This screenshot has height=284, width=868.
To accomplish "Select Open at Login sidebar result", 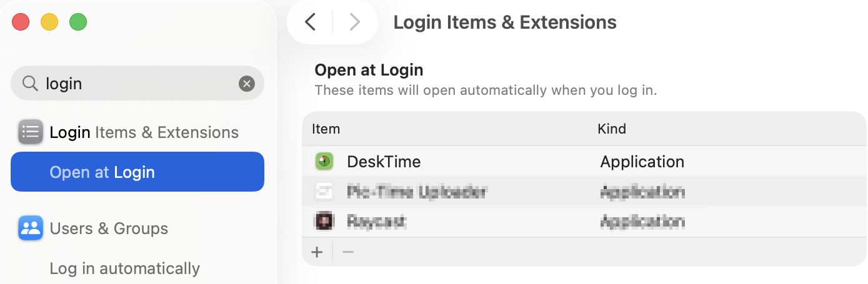I will tap(137, 172).
